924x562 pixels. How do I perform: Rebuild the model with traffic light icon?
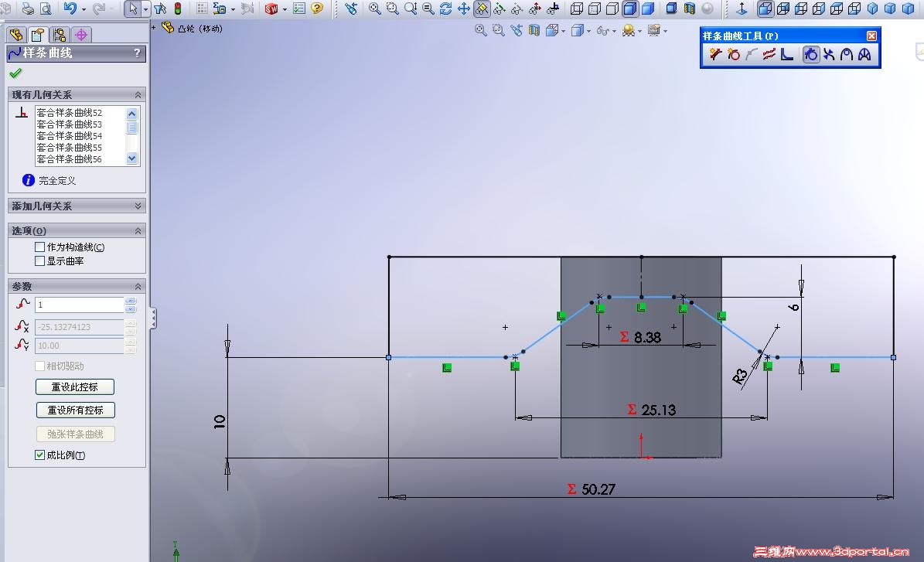click(x=177, y=9)
